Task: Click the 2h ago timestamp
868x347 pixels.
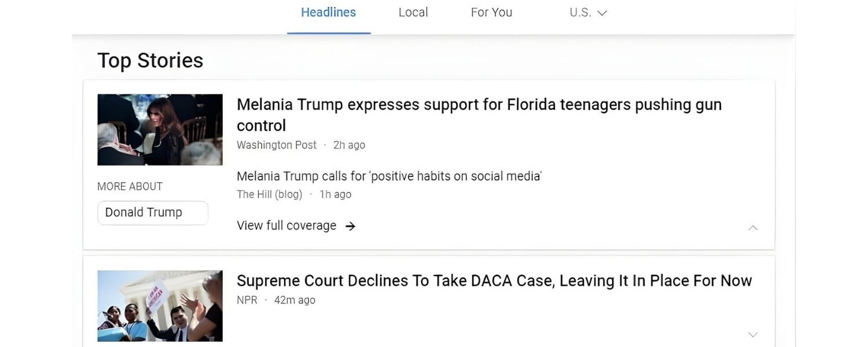Action: coord(348,145)
